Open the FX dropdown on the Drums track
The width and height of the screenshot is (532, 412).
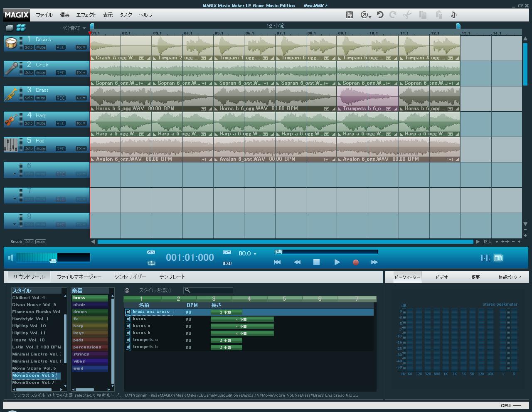81,47
